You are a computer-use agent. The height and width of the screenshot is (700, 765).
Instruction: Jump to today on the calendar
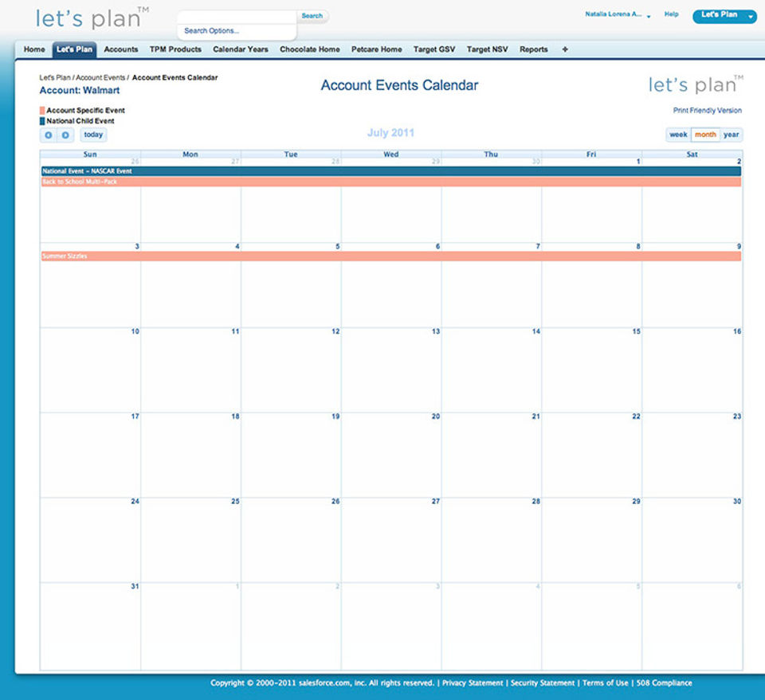point(93,135)
